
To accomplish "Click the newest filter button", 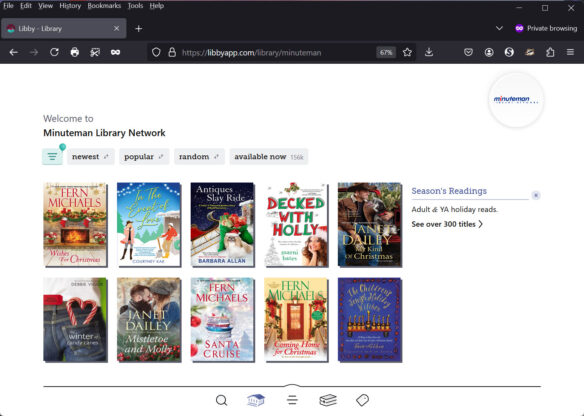I will pos(91,157).
